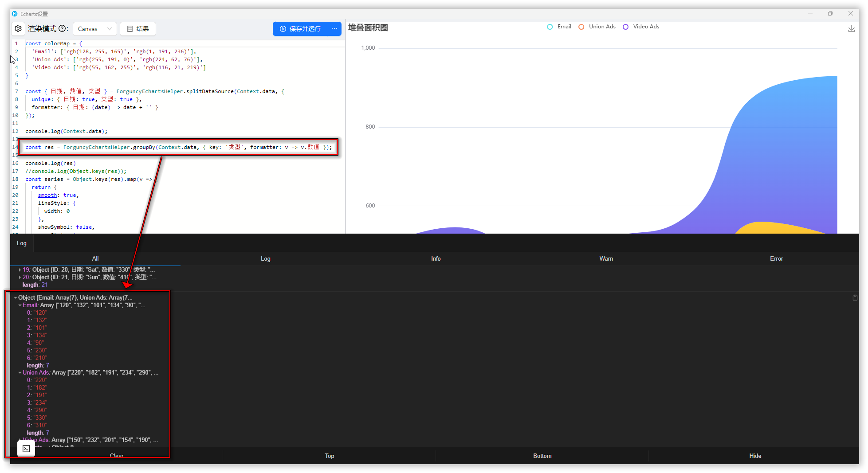
Task: Toggle the Video Ads legend item
Action: tap(641, 27)
